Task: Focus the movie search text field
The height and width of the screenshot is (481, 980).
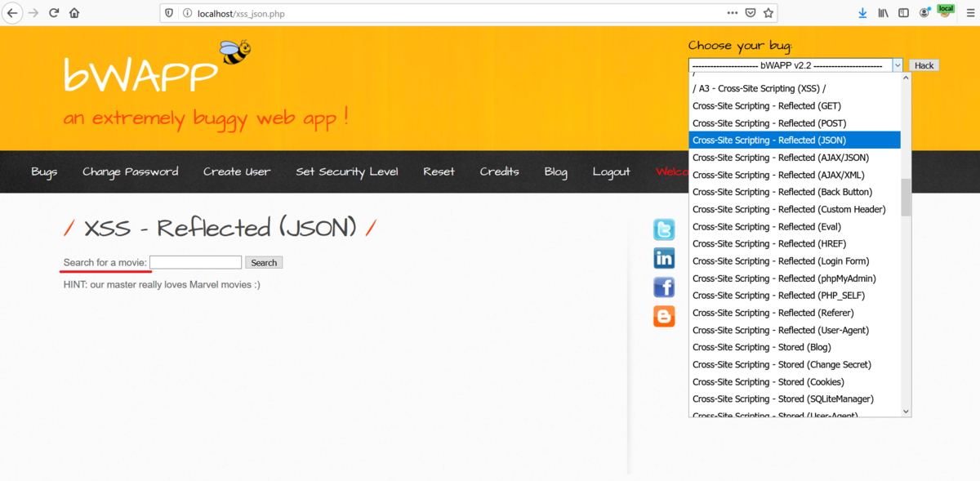Action: pyautogui.click(x=196, y=262)
